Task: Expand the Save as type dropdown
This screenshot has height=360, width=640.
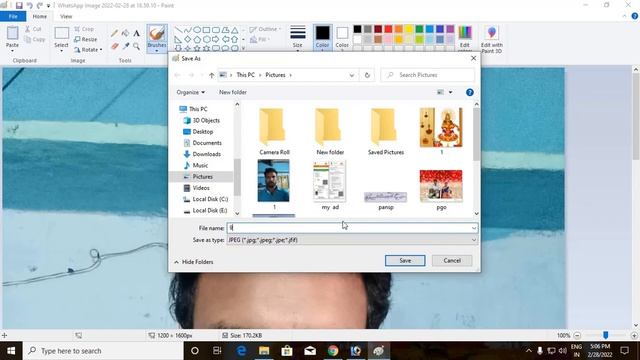Action: [x=473, y=240]
